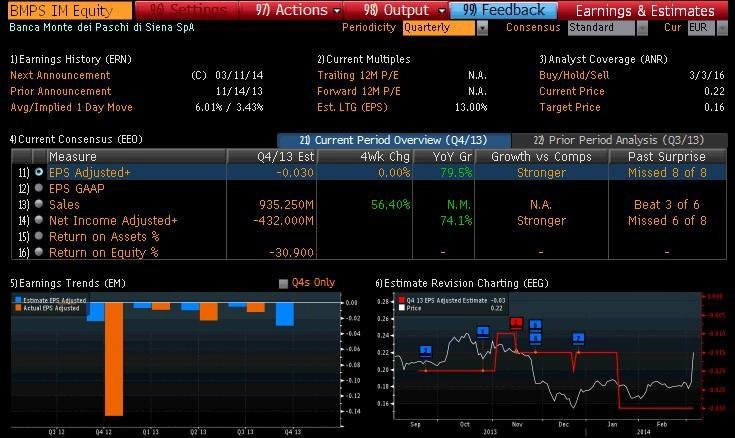
Task: Click the red Q4 13 EPS Estimate legend swatch
Action: pyautogui.click(x=402, y=300)
